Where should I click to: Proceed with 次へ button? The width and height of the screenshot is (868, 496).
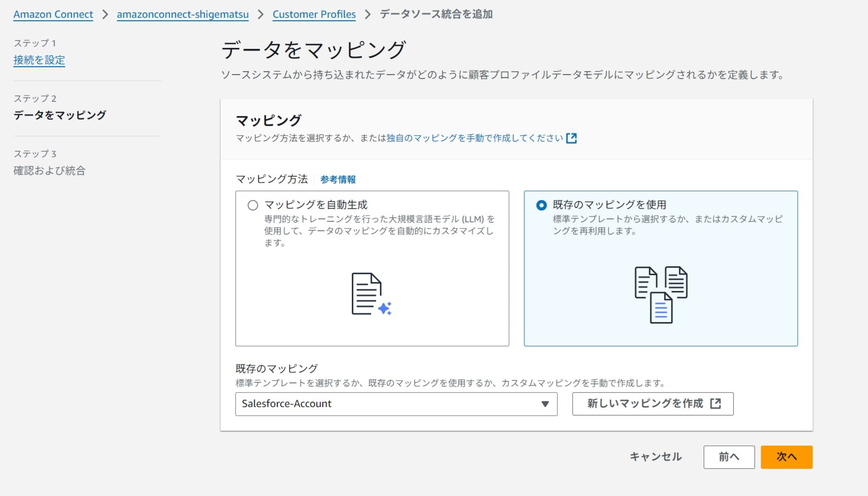[x=786, y=457]
